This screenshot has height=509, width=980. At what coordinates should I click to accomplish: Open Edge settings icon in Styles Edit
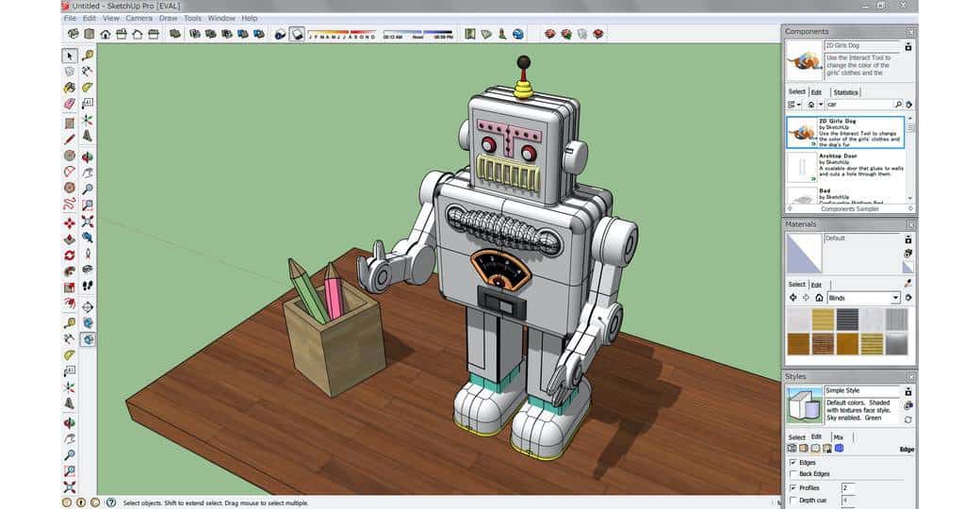pos(792,449)
